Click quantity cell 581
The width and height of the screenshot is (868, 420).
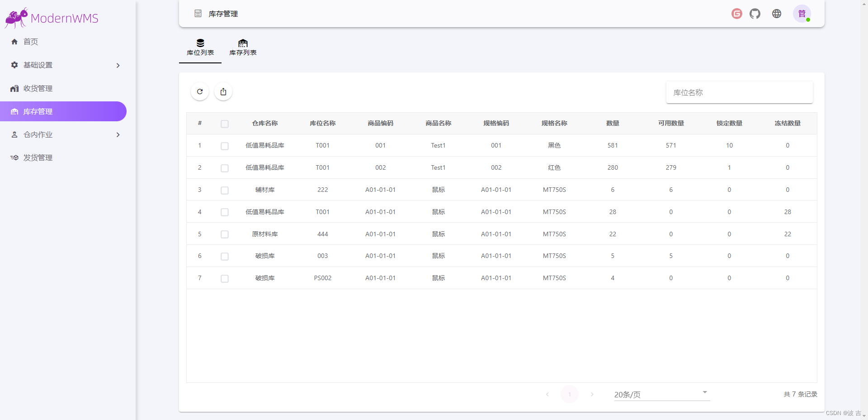(x=613, y=145)
